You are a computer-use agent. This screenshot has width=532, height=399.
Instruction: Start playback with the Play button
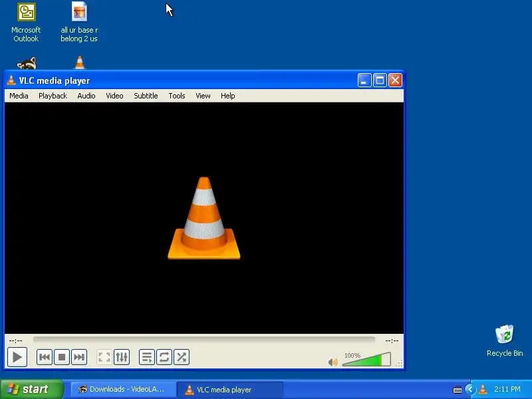17,357
